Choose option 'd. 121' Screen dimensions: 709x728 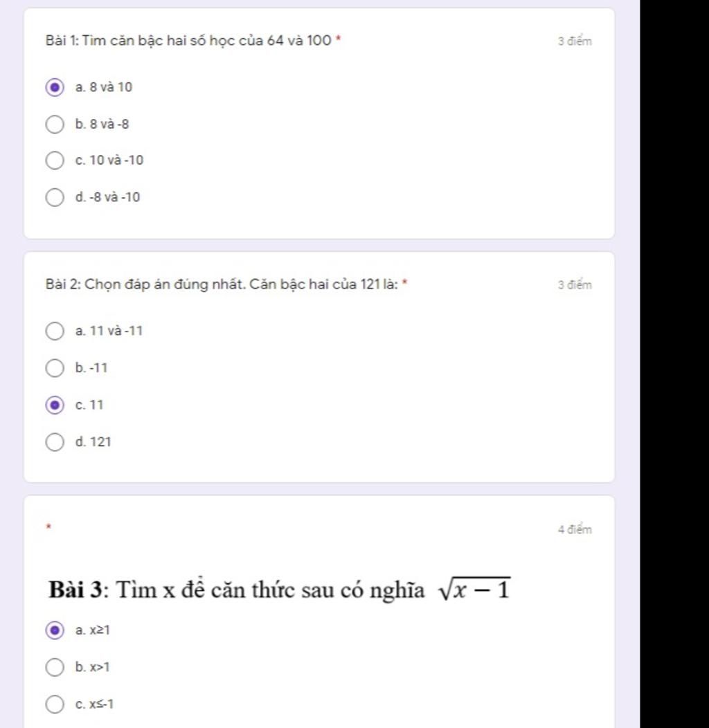pos(55,442)
